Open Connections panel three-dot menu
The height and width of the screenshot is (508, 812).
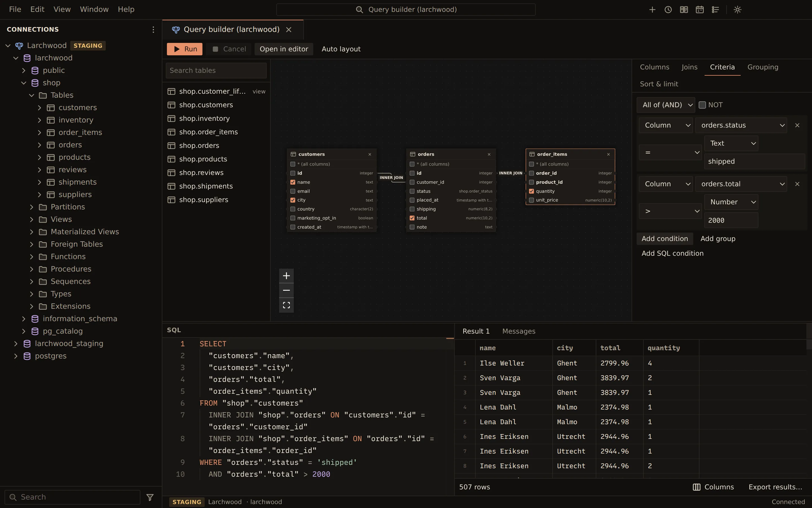pos(153,30)
